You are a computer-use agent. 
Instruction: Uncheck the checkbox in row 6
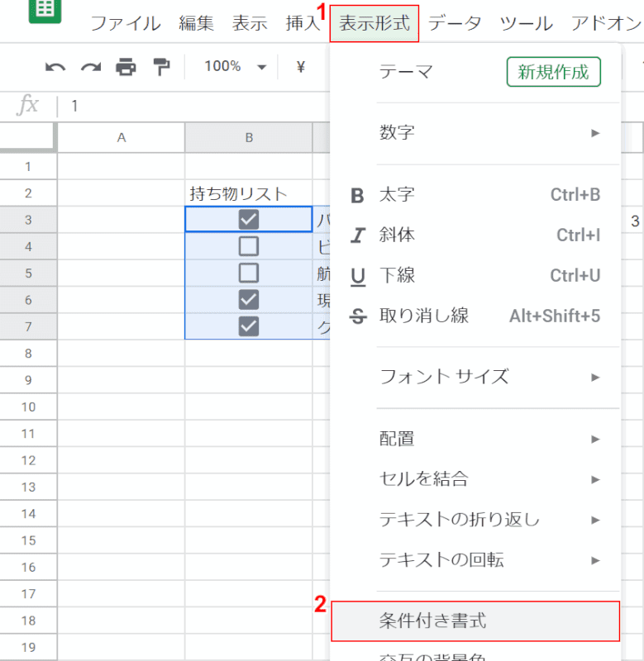pyautogui.click(x=249, y=300)
